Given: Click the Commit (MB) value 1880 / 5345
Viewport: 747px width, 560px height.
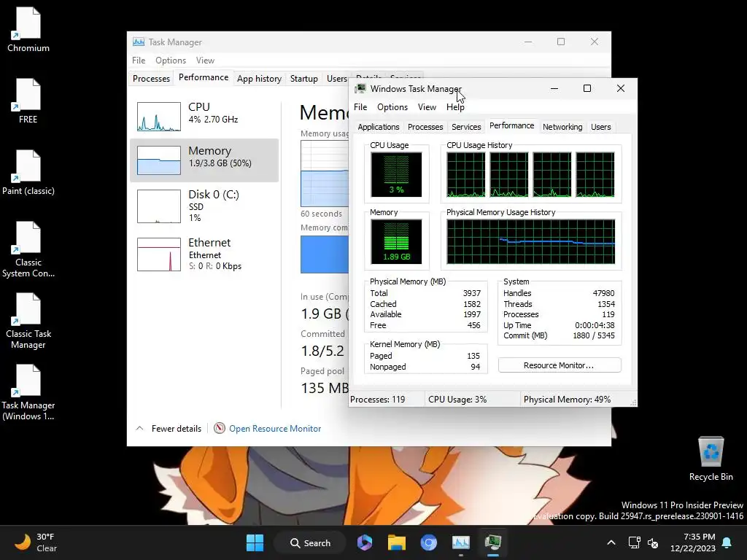Looking at the screenshot, I should click(x=594, y=335).
